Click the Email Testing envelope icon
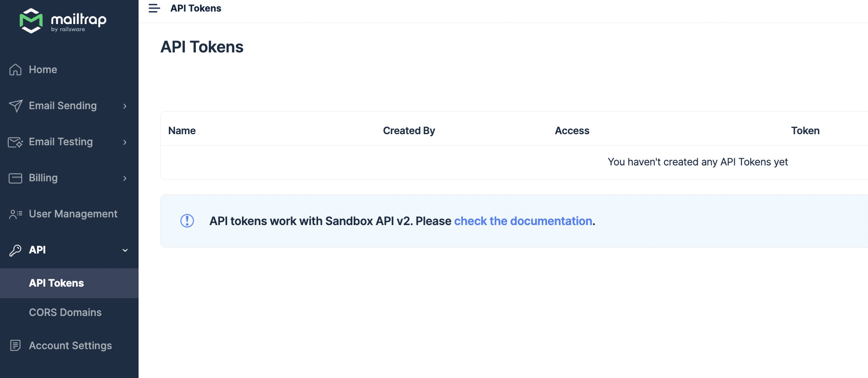The width and height of the screenshot is (868, 378). pos(15,142)
